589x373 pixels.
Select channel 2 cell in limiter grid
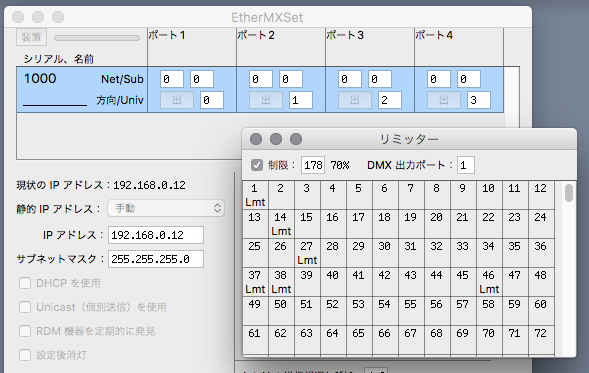click(x=281, y=195)
